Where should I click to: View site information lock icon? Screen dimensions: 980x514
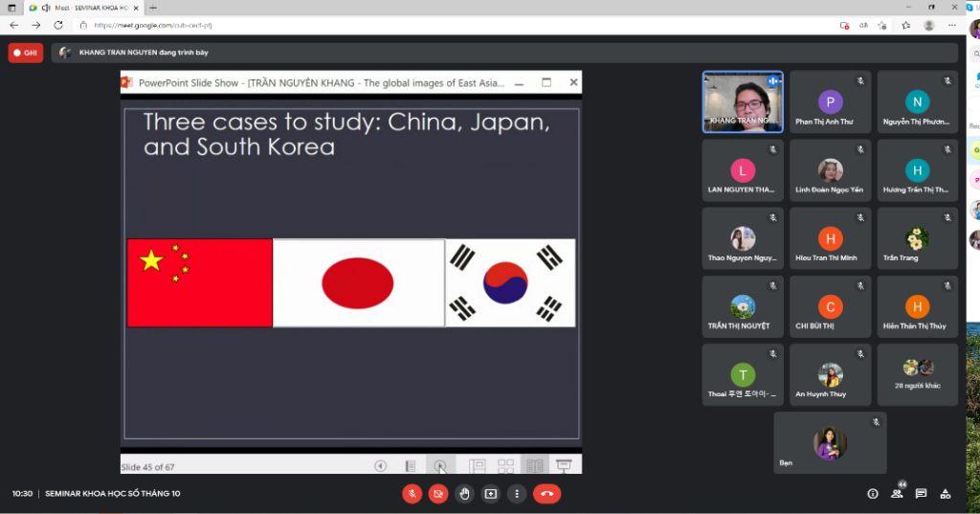tap(84, 25)
